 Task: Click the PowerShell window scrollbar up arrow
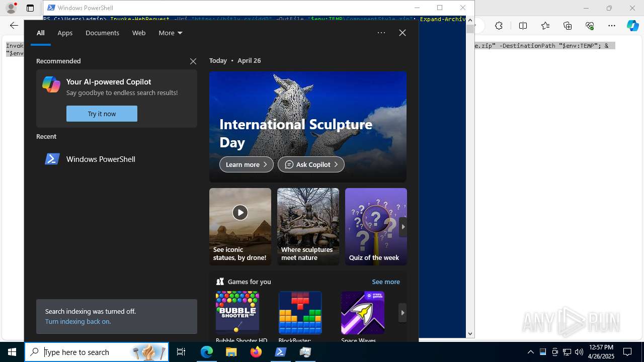point(470,20)
